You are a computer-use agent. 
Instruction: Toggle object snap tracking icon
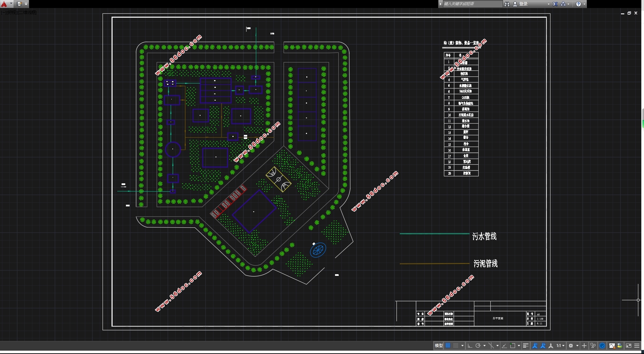(x=504, y=346)
